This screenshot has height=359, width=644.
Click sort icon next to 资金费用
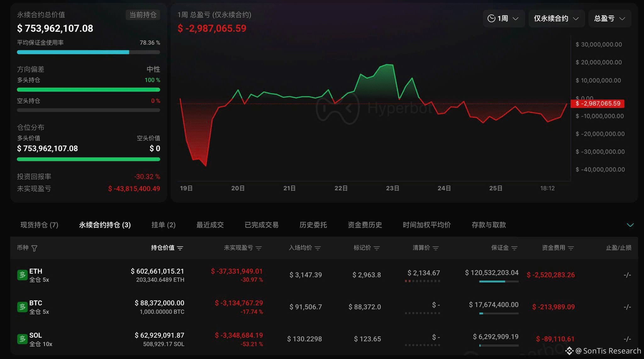[x=571, y=248]
